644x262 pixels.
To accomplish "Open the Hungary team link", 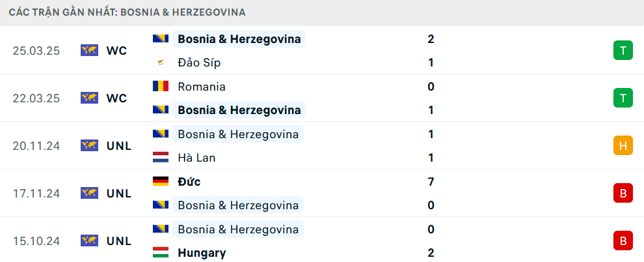I will pos(202,253).
